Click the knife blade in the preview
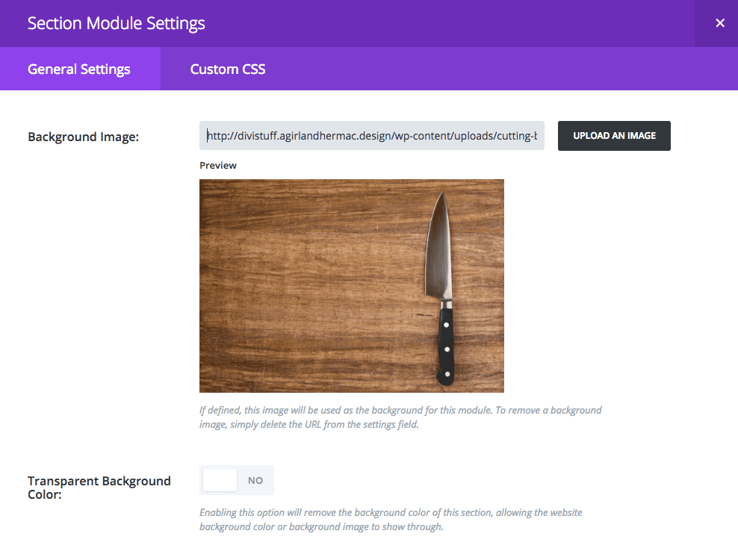This screenshot has height=560, width=738. click(439, 246)
